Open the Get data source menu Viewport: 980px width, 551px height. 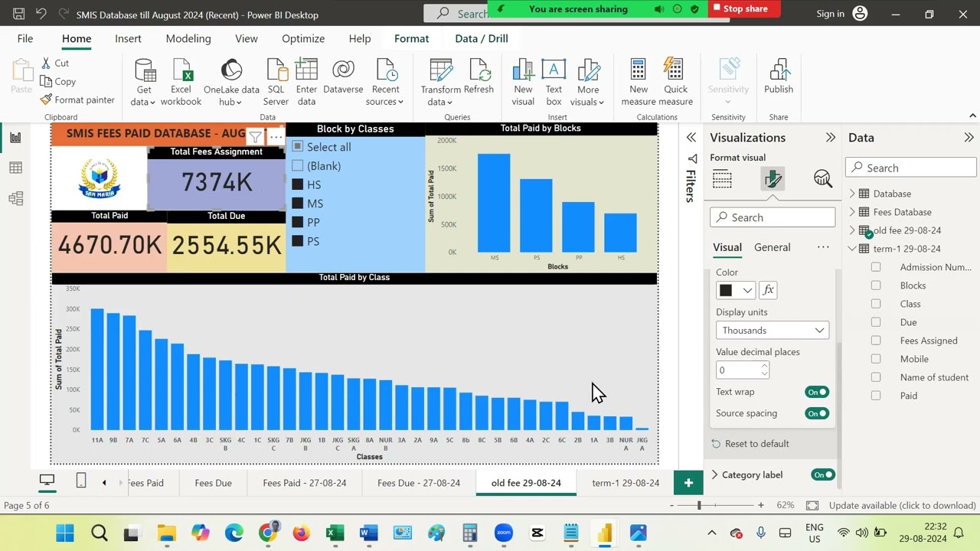(143, 83)
